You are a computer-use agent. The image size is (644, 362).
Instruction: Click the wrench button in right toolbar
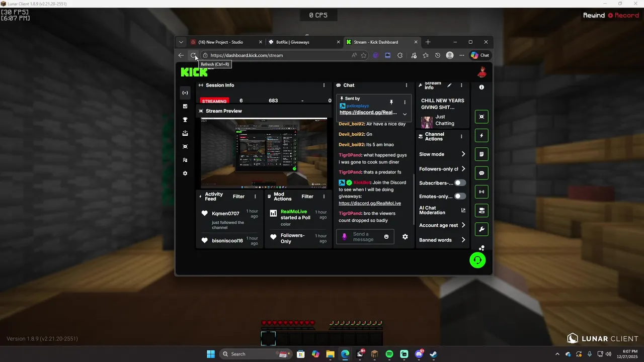[481, 229]
